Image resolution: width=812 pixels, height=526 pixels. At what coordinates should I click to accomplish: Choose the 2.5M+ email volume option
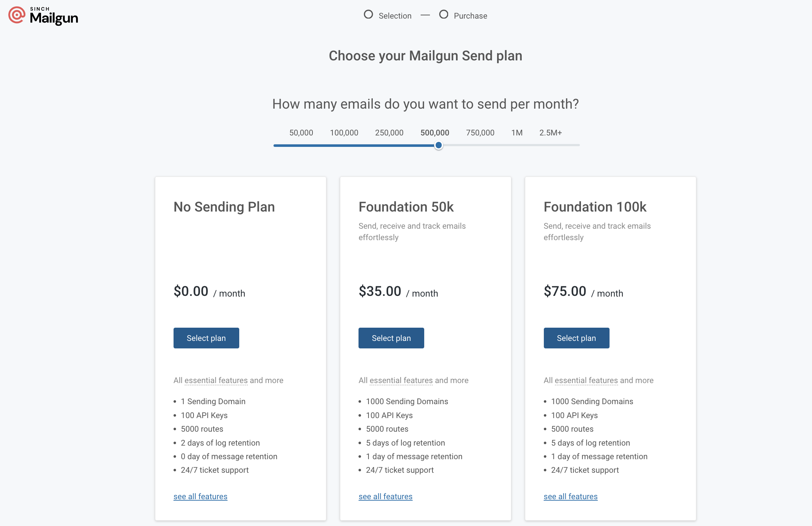[x=550, y=133]
